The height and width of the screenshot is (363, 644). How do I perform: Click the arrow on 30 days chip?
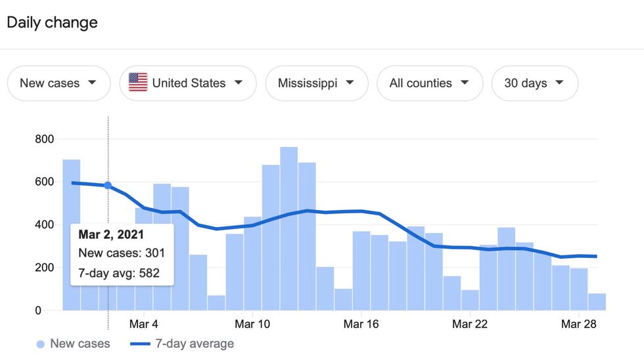pyautogui.click(x=559, y=83)
